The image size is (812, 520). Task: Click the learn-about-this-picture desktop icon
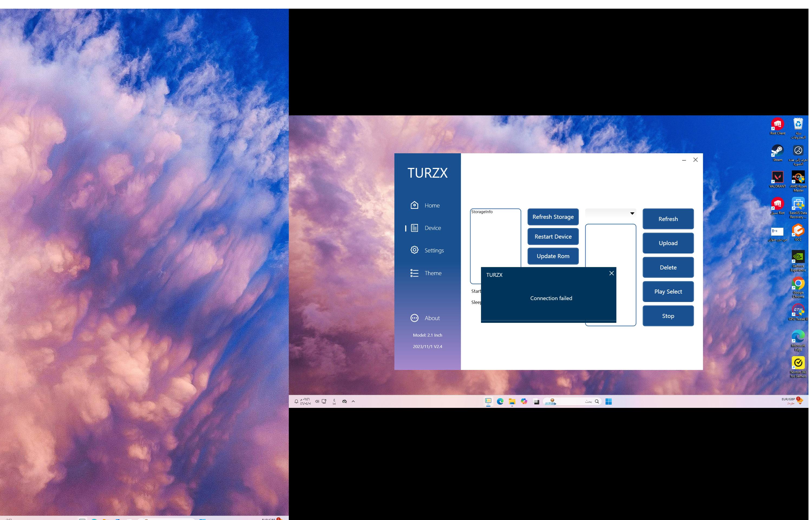pyautogui.click(x=798, y=155)
